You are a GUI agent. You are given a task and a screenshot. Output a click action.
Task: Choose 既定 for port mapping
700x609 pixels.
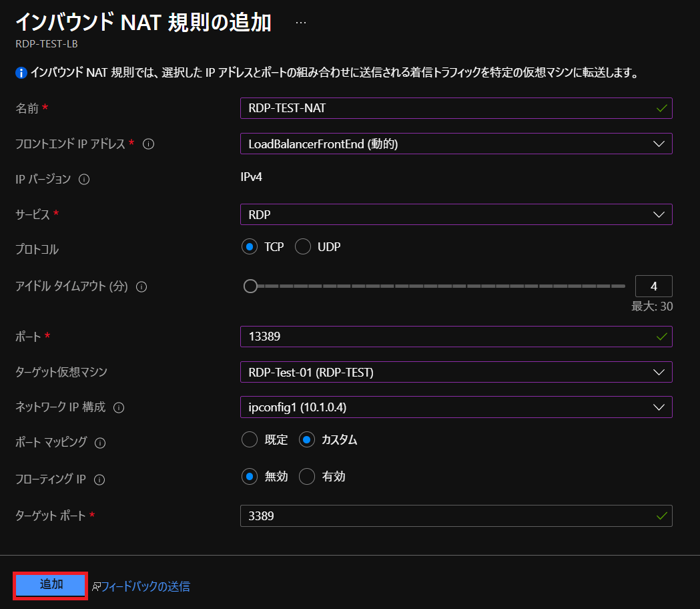[x=250, y=439]
